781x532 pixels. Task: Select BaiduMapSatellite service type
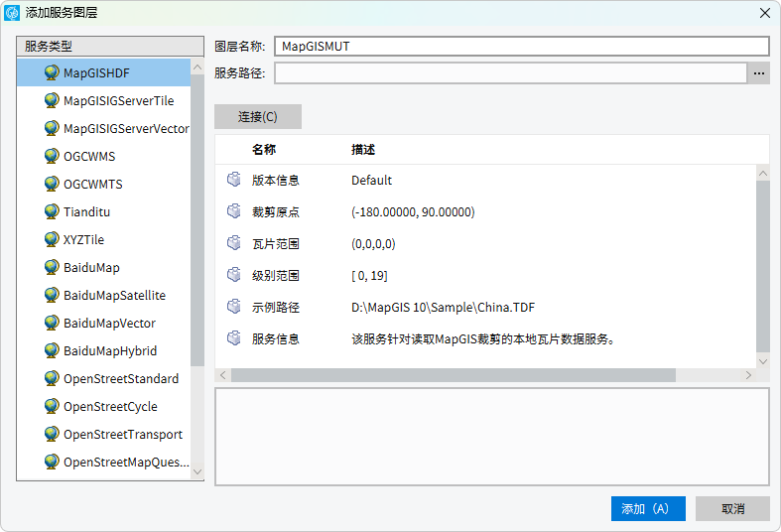point(103,296)
